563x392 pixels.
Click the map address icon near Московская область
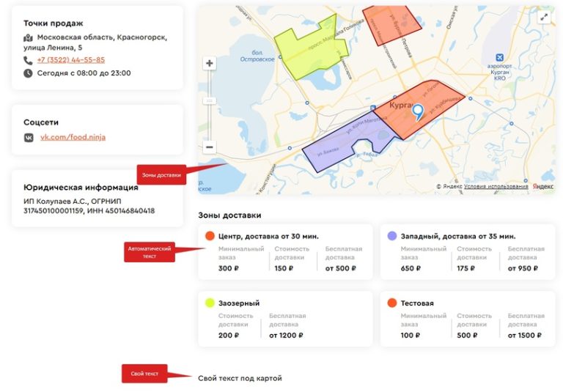click(28, 37)
